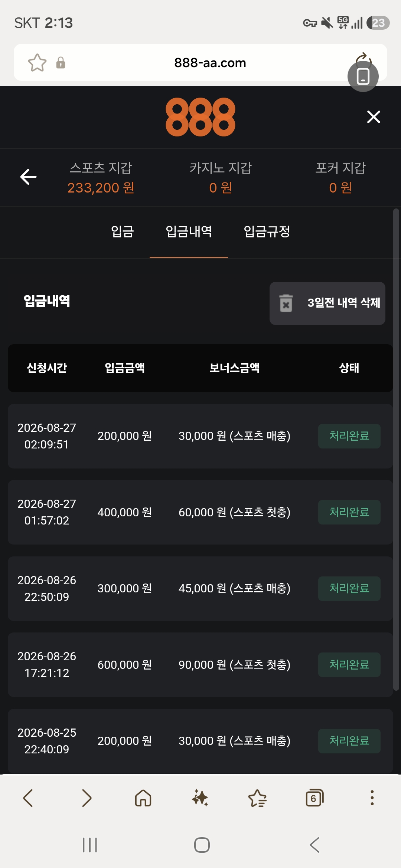This screenshot has width=401, height=868.
Task: Switch to the 입금규정 tab
Action: 267,231
